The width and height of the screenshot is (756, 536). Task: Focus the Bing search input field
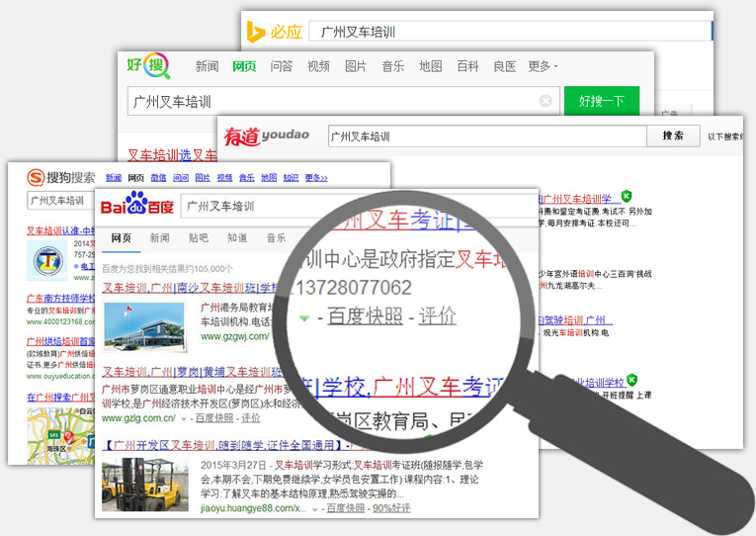[511, 32]
